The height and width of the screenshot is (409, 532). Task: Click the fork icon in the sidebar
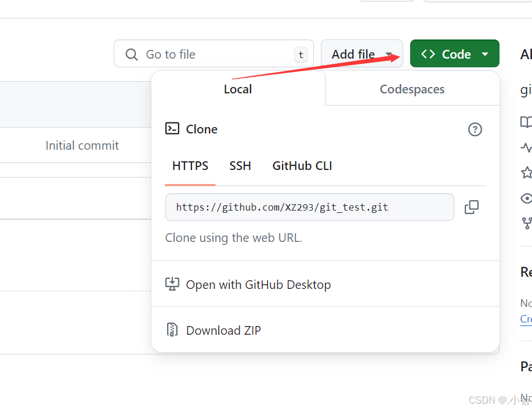[x=527, y=223]
